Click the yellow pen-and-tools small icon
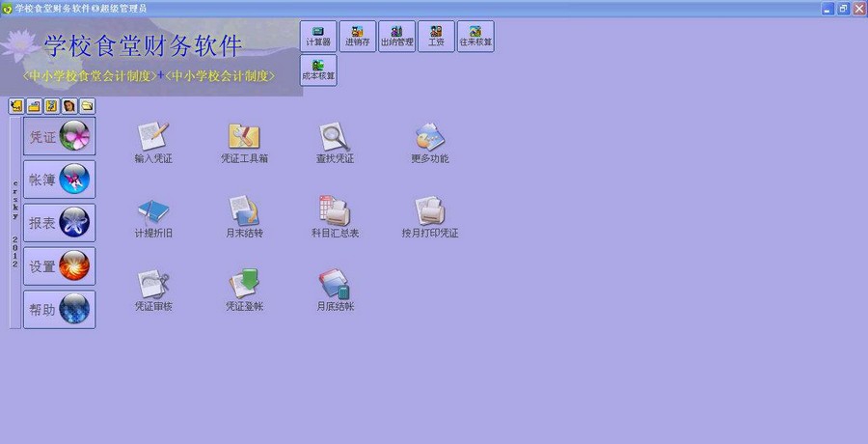The image size is (868, 444). [51, 106]
